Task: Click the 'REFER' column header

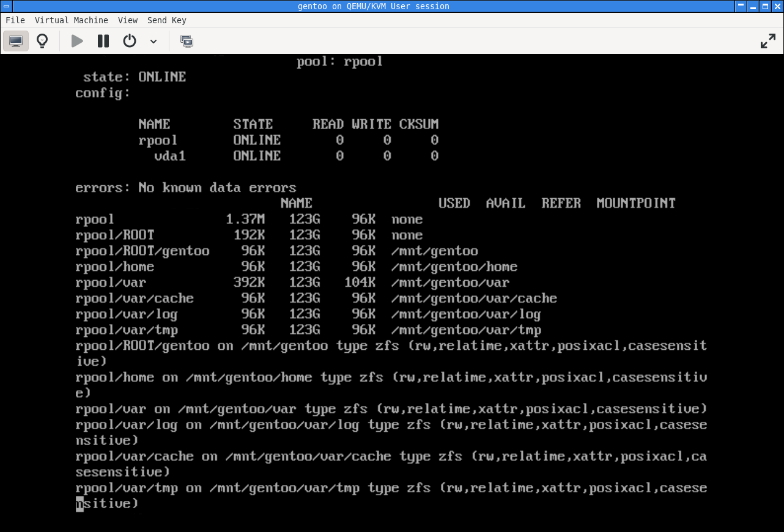Action: (561, 204)
